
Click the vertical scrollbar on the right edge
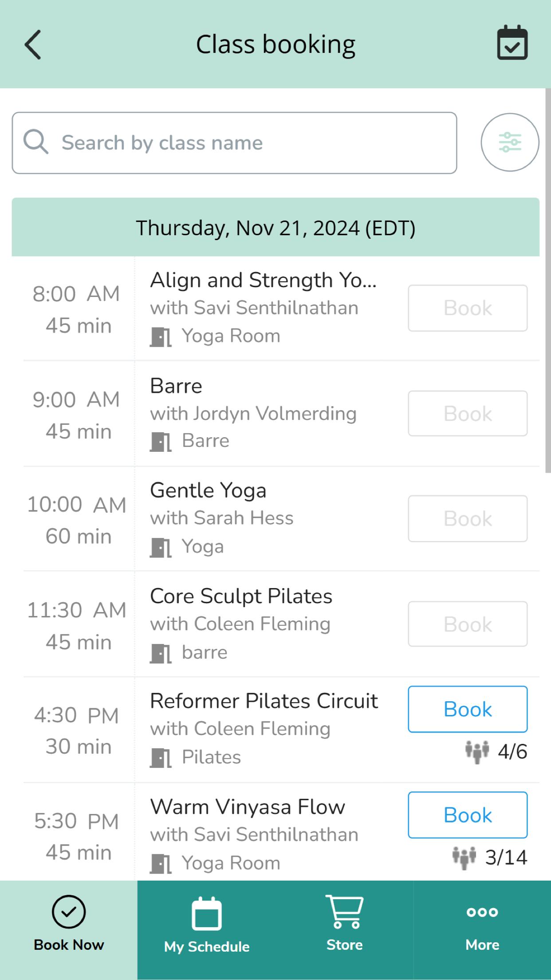[x=548, y=281]
